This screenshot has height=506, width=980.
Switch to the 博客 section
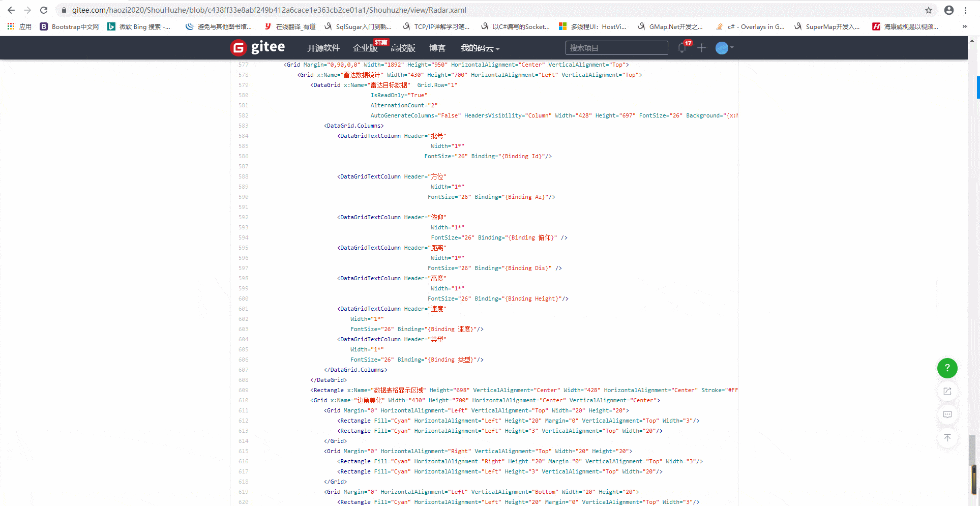tap(437, 48)
